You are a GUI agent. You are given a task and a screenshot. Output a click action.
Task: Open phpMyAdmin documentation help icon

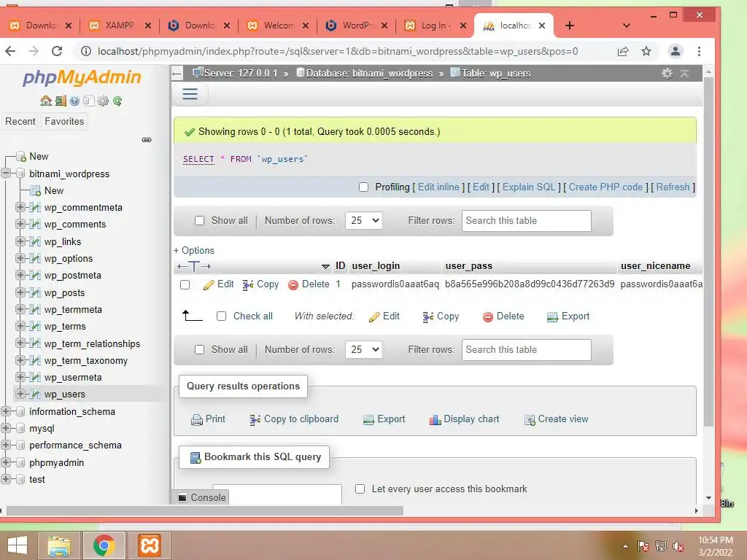click(x=74, y=101)
